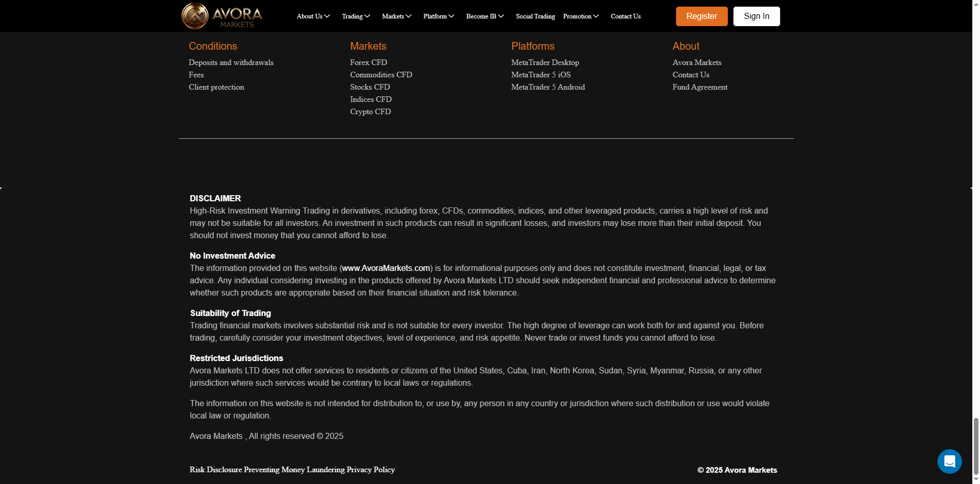This screenshot has height=484, width=980.
Task: Click the DISCLAIMER heading
Action: point(215,198)
